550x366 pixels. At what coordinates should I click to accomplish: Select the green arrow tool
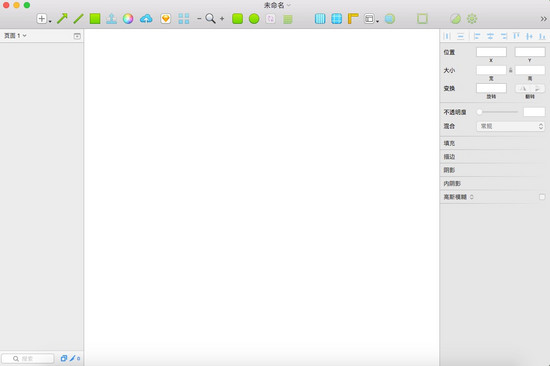[62, 19]
